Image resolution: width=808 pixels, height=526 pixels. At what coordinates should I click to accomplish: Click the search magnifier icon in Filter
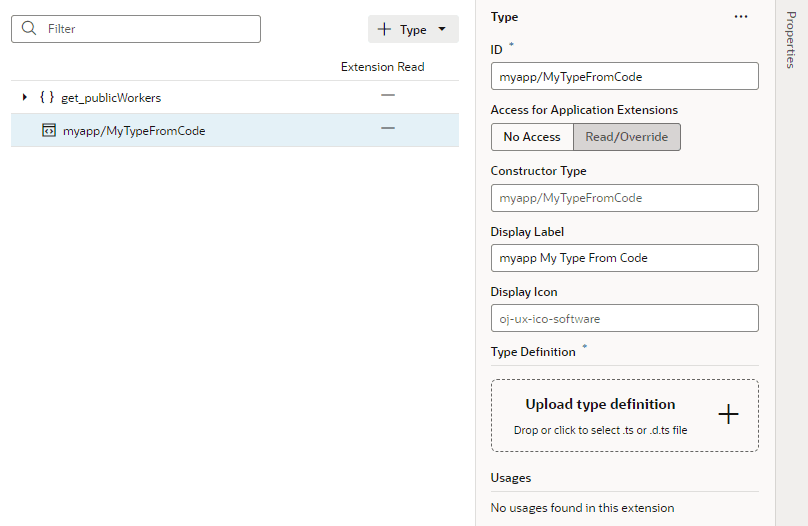29,28
